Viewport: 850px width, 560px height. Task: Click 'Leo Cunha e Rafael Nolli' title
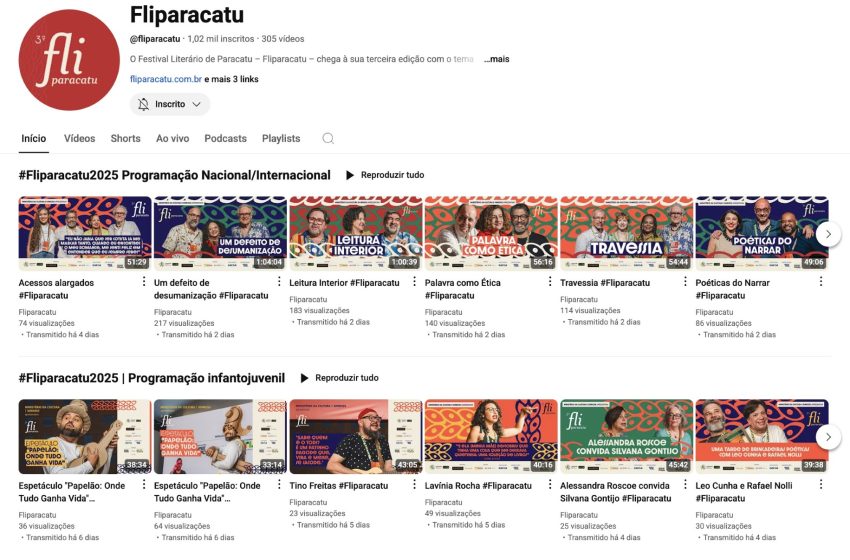pyautogui.click(x=744, y=492)
